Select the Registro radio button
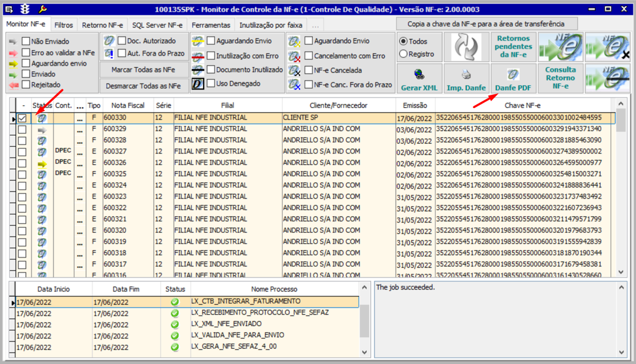Viewport: 636px width, 364px height. pyautogui.click(x=403, y=54)
